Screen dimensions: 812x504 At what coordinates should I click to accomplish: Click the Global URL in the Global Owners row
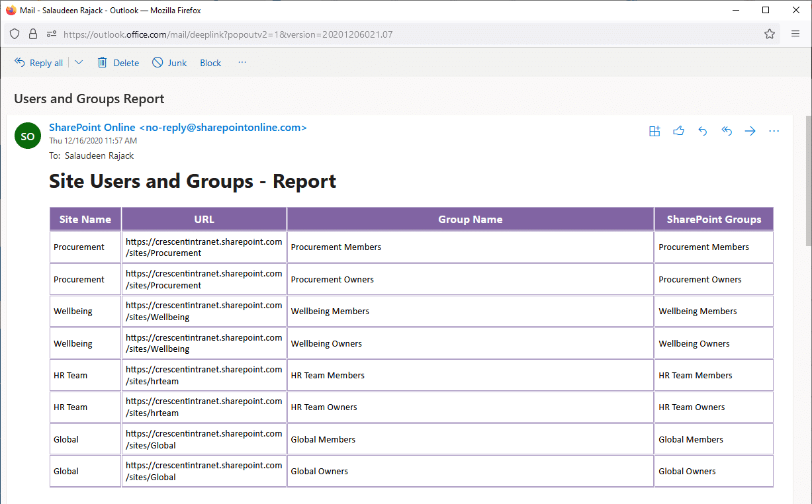pyautogui.click(x=204, y=471)
